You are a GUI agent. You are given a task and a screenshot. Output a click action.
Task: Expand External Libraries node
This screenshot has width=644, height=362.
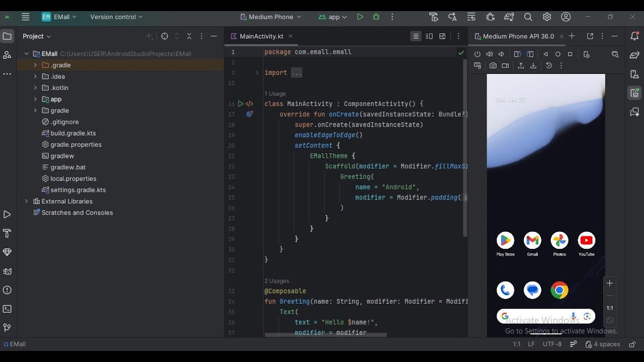tap(27, 201)
